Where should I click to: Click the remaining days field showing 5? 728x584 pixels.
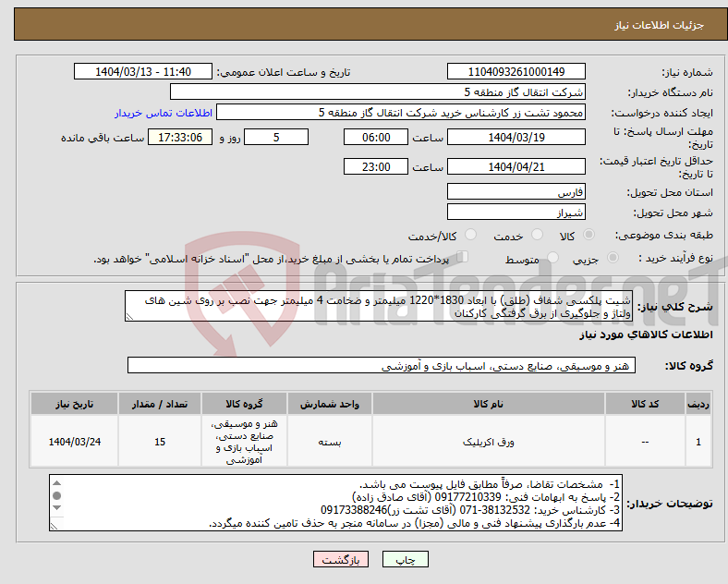(x=276, y=137)
